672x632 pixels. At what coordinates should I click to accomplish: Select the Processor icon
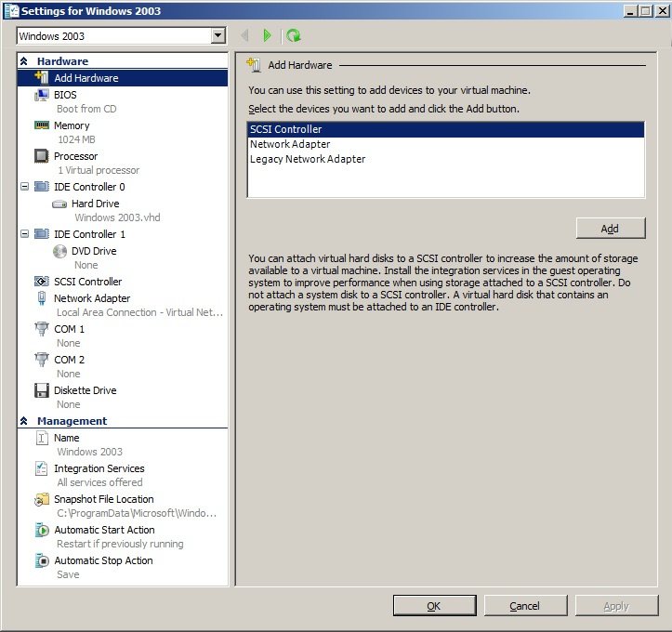pos(41,156)
